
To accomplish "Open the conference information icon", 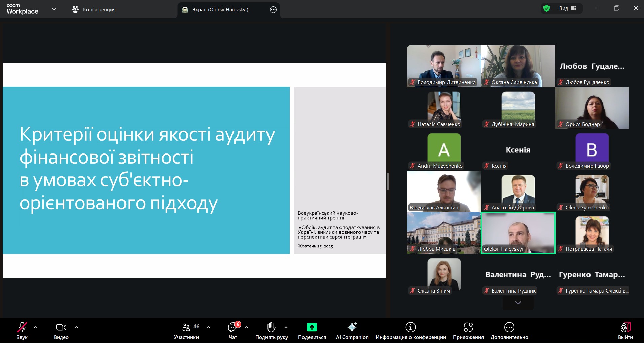I will click(x=410, y=327).
